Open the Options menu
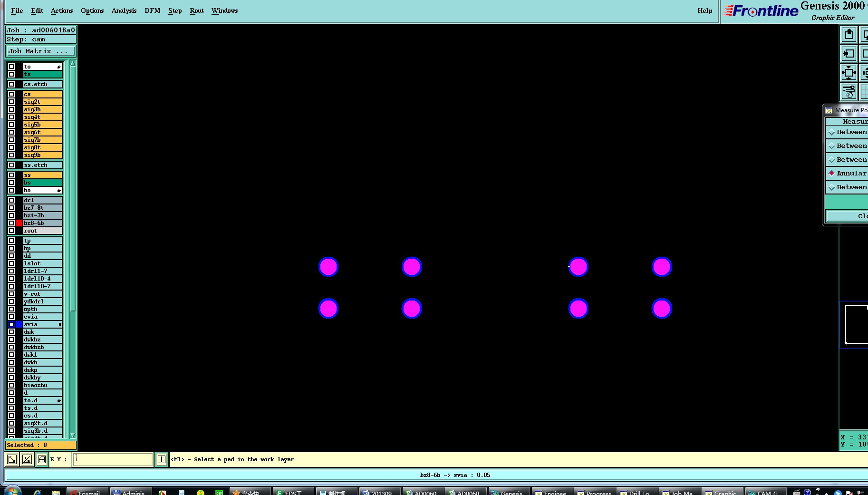This screenshot has width=868, height=495. 92,10
